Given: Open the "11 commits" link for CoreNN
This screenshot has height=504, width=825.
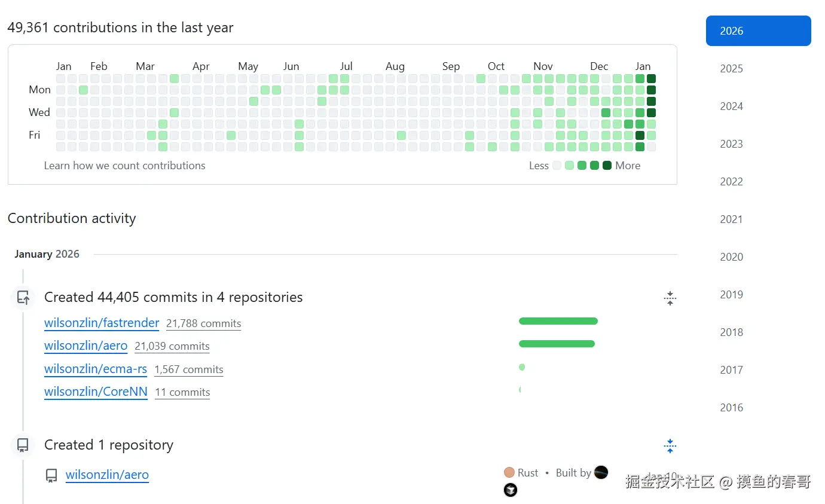Looking at the screenshot, I should (x=182, y=392).
